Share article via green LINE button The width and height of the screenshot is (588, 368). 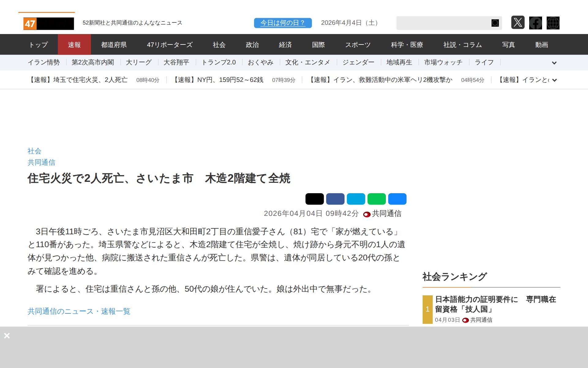coord(376,199)
